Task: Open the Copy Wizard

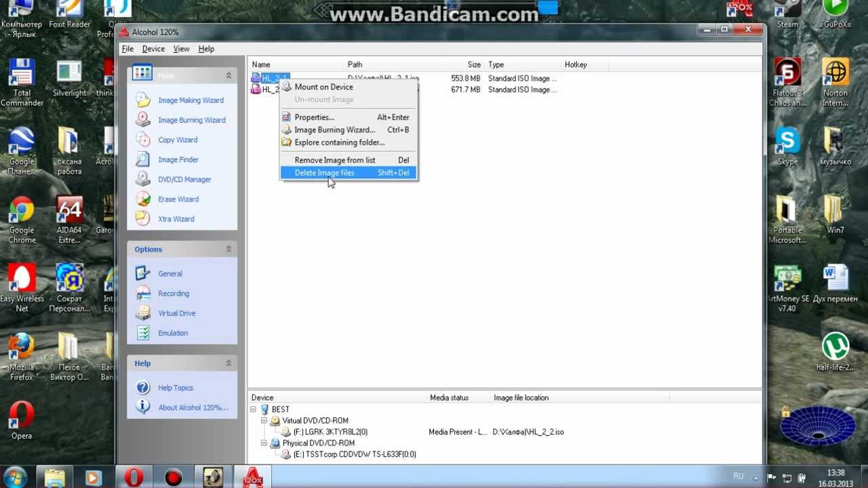Action: 178,140
